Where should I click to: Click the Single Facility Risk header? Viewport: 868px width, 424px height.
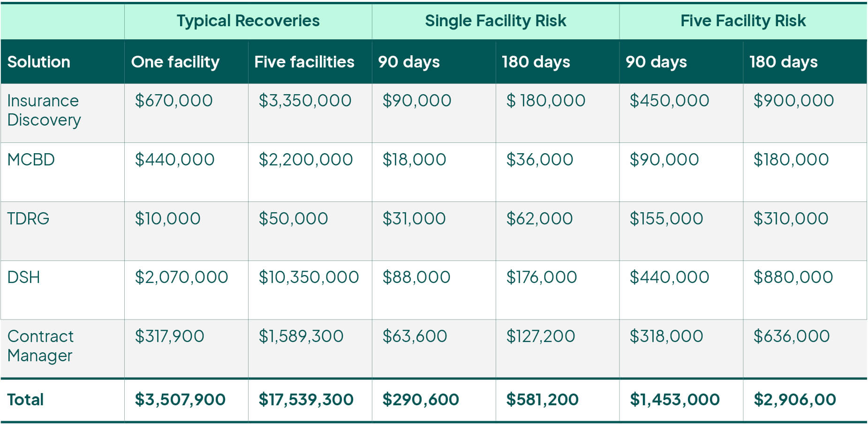(495, 21)
